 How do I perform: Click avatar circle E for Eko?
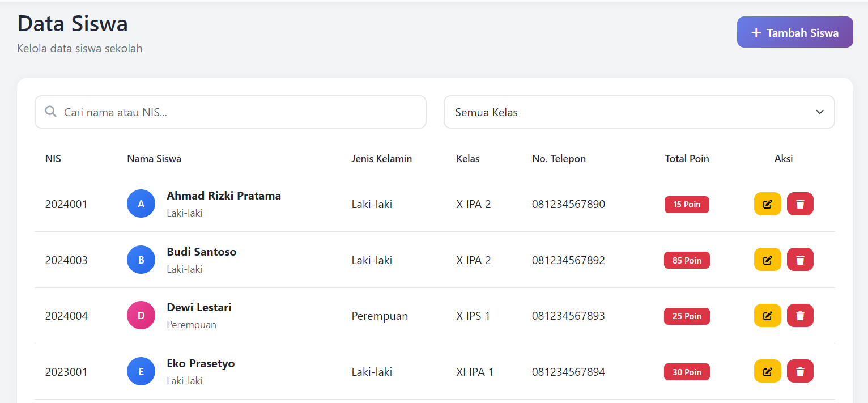pyautogui.click(x=141, y=371)
